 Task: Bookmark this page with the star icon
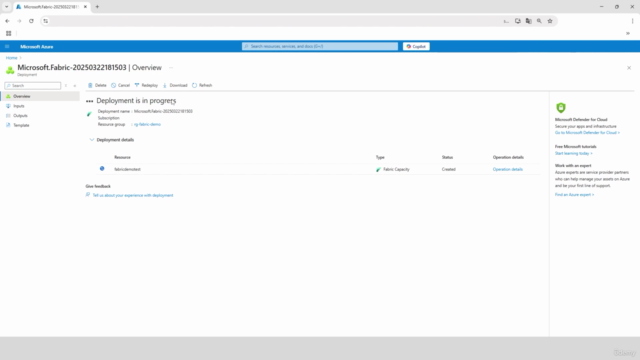pos(550,21)
